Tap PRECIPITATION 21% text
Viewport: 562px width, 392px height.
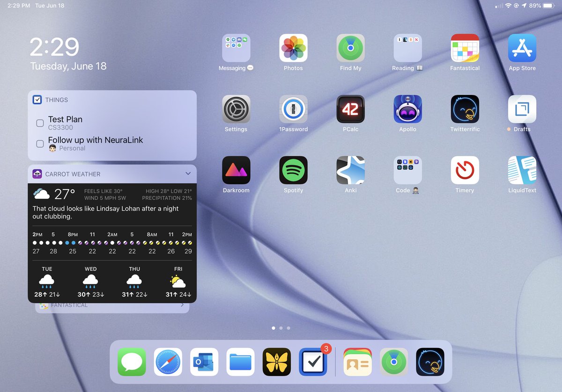(167, 198)
